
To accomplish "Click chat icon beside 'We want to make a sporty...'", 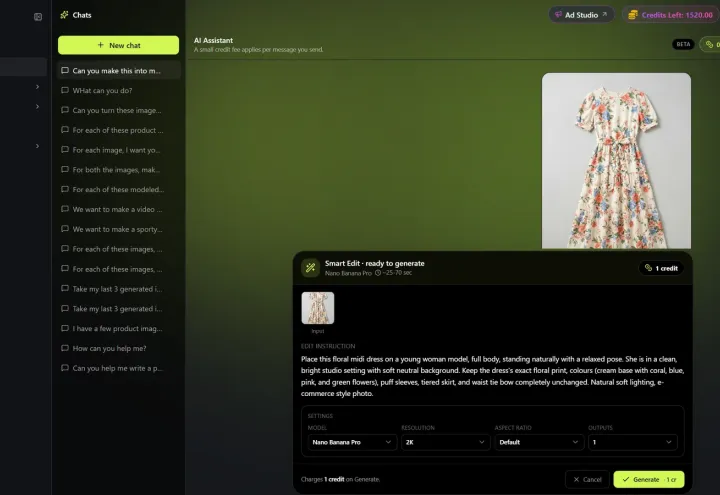I will pos(65,229).
